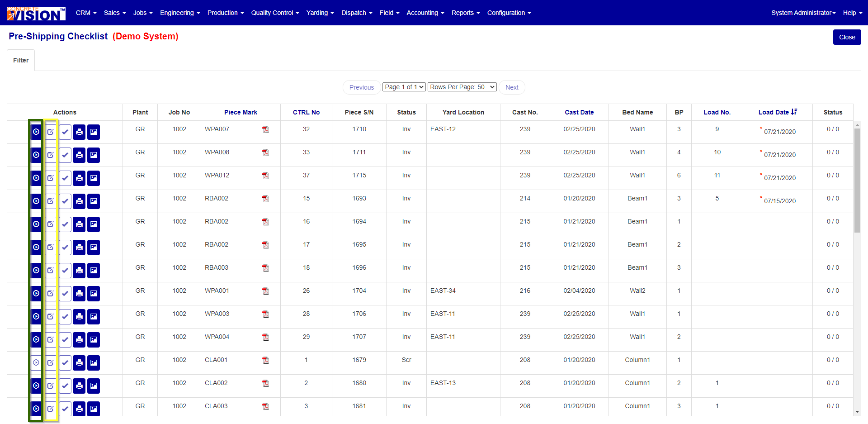Viewport: 868px width, 424px height.
Task: Click the table's vertical scrollbar thumb
Action: click(x=857, y=180)
